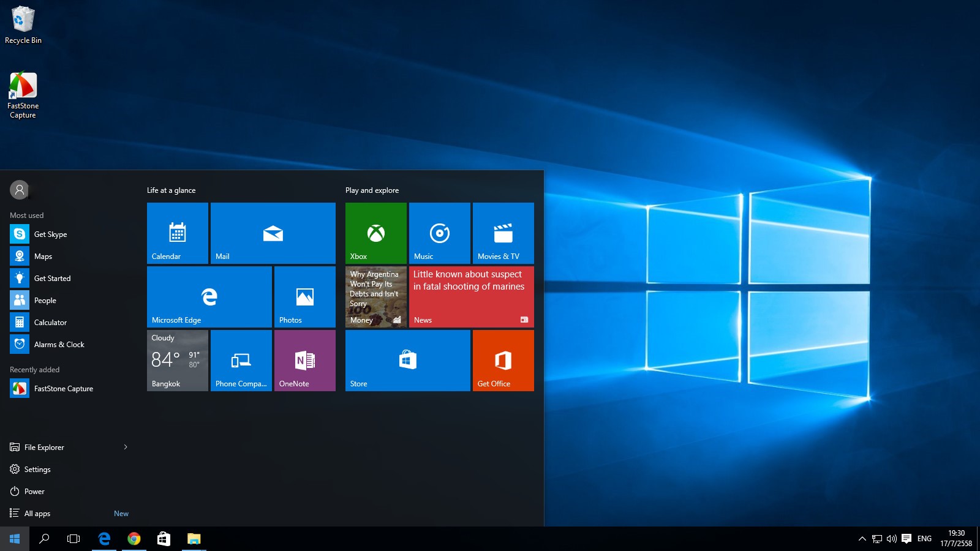The width and height of the screenshot is (980, 551).
Task: Open File Explorer from the taskbar
Action: click(194, 539)
